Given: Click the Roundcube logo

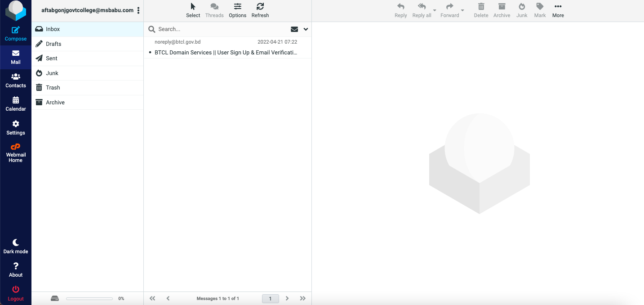Looking at the screenshot, I should coord(16,11).
